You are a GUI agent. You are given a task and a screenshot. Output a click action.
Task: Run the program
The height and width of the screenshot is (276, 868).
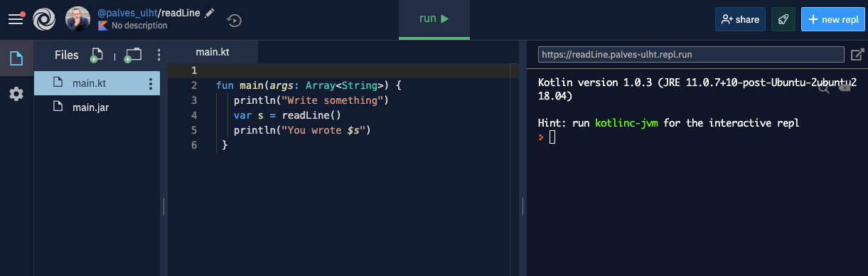point(434,19)
